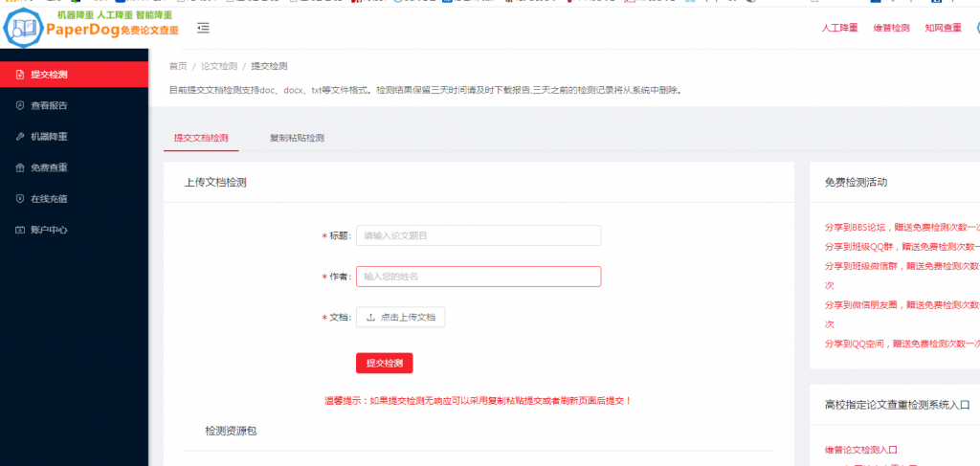Click the 分享到QQ空间 promotion line

point(902,344)
